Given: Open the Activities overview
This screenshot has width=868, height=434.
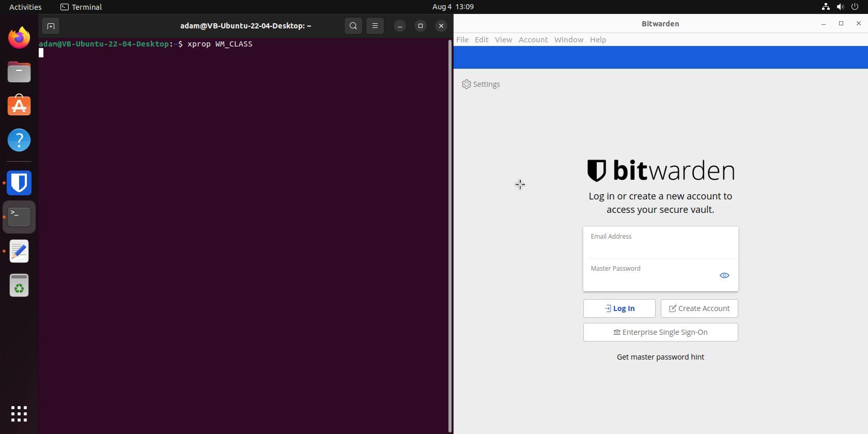Looking at the screenshot, I should point(25,7).
